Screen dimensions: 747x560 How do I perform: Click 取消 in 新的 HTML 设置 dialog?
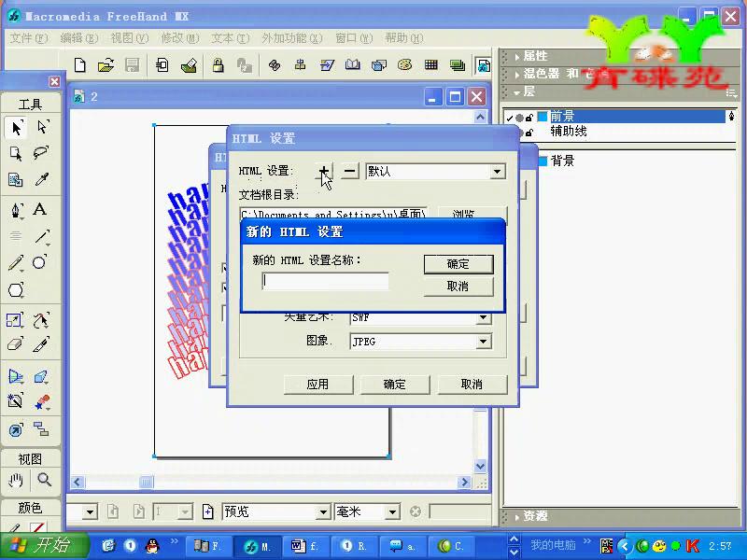tap(458, 287)
